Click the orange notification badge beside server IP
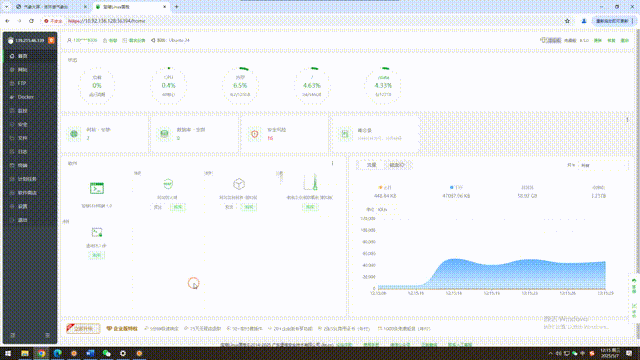The image size is (640, 360). (51, 40)
